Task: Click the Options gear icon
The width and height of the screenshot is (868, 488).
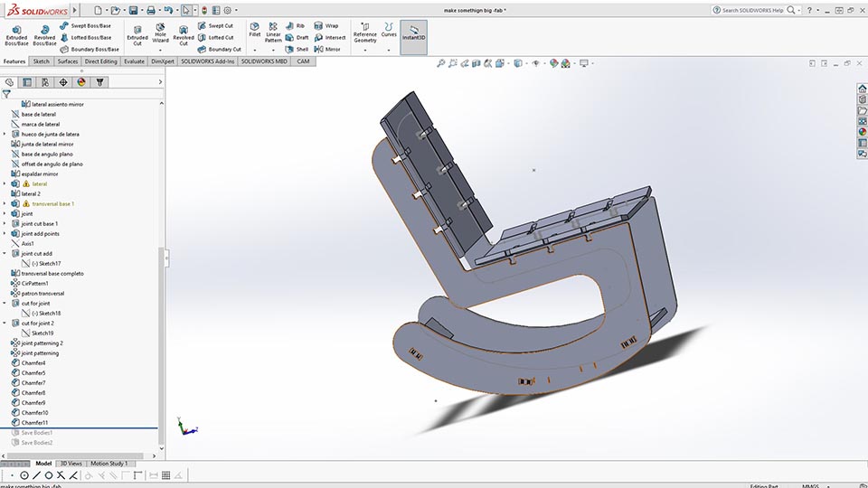Action: click(228, 10)
